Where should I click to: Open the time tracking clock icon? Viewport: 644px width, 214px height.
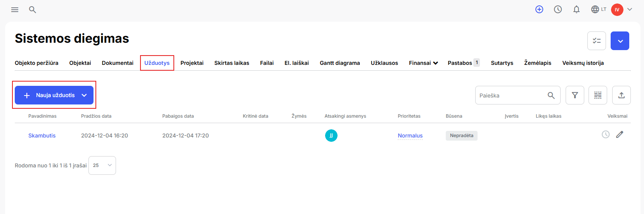(x=558, y=9)
